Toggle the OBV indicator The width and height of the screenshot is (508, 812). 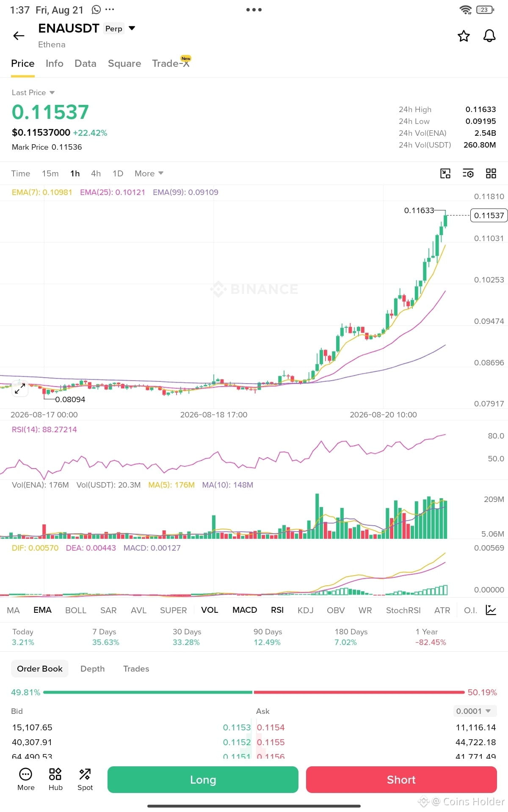(336, 610)
